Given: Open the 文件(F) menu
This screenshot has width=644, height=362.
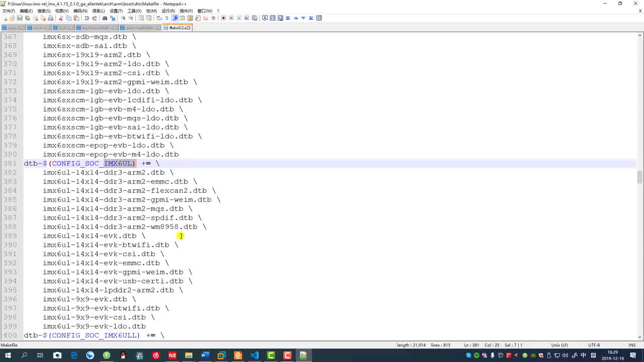Looking at the screenshot, I should (9, 11).
